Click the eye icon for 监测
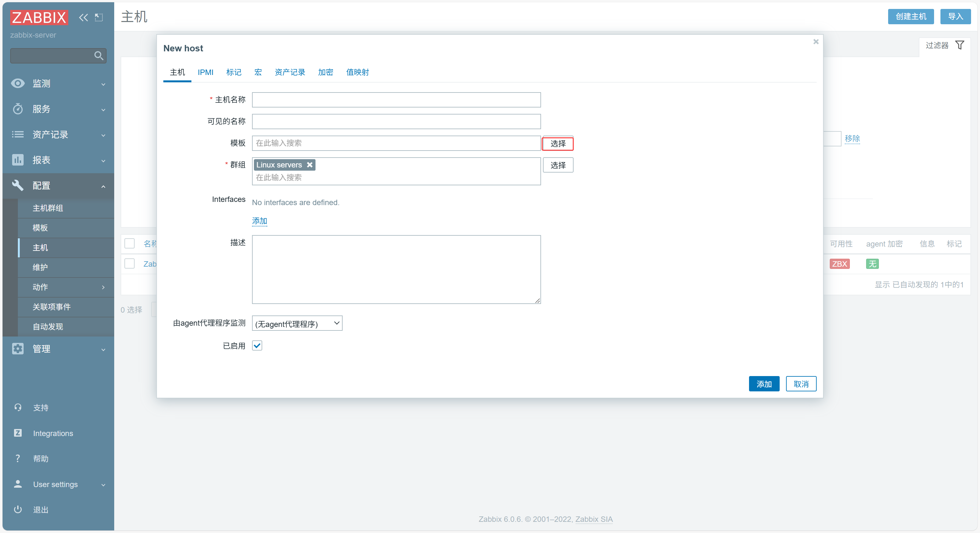Image resolution: width=980 pixels, height=533 pixels. [x=18, y=83]
